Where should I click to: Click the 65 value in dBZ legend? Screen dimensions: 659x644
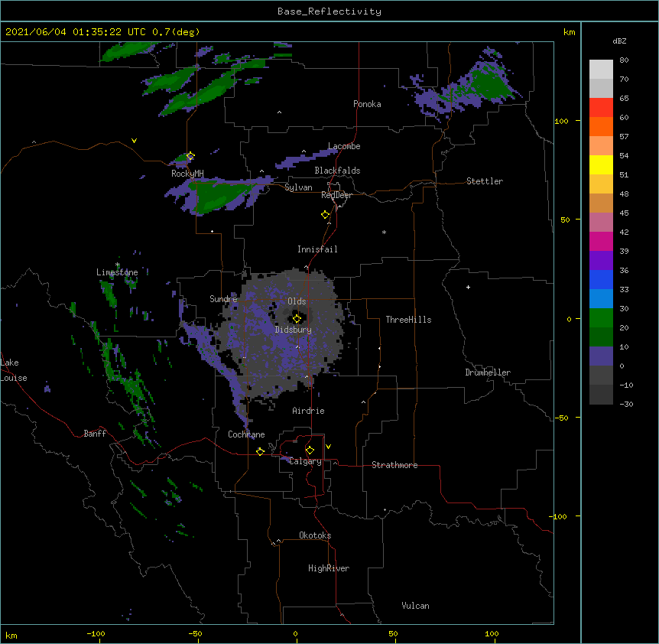pos(624,99)
